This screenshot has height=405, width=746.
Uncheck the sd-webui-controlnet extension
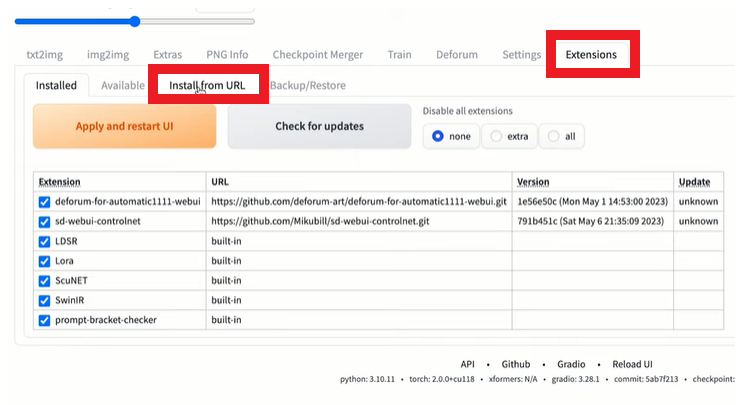(44, 222)
